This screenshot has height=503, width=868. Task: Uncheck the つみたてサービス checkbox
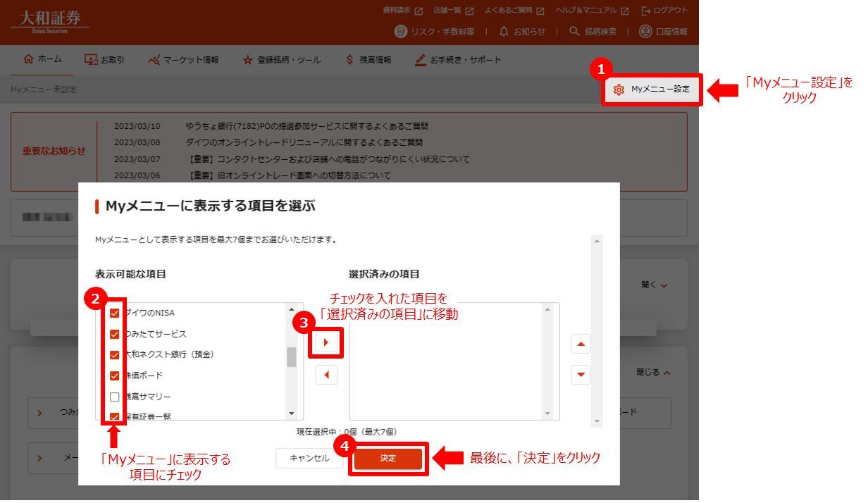point(114,334)
